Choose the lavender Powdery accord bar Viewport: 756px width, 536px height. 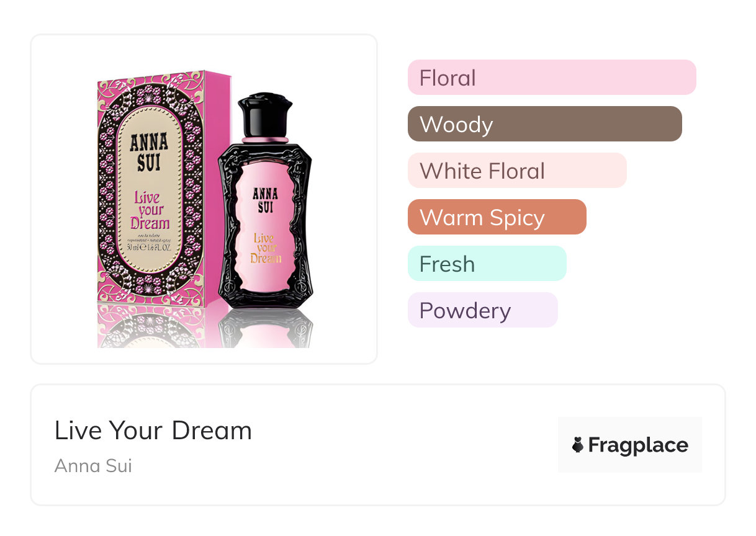(x=482, y=310)
